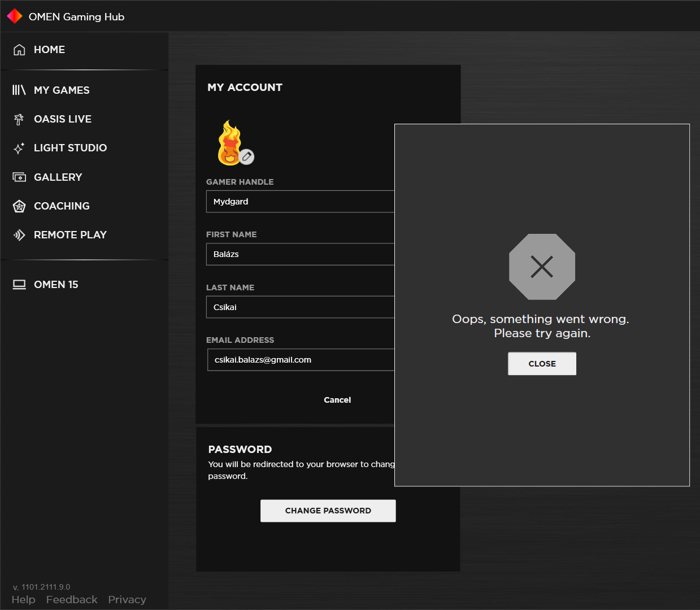Open the Privacy link
Viewport: 700px width, 610px height.
click(127, 600)
